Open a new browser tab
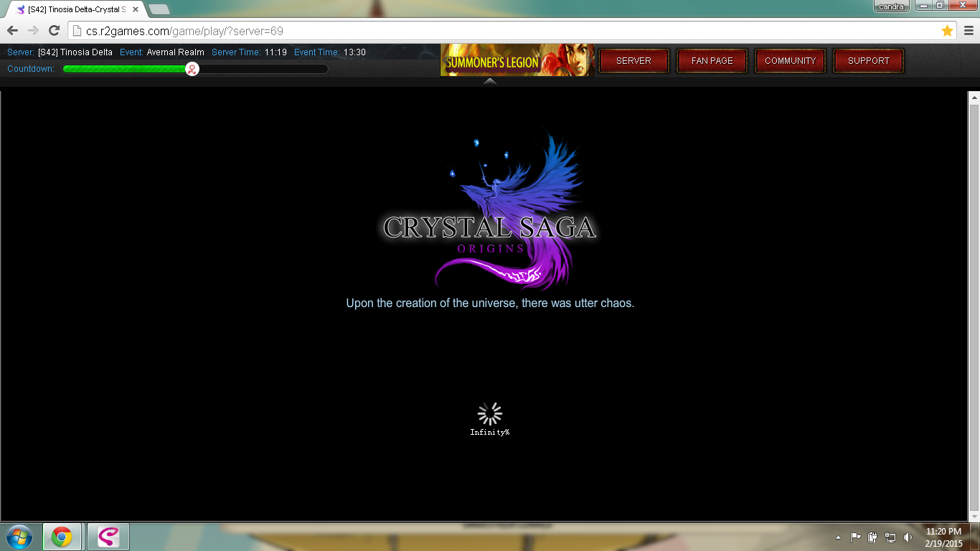This screenshot has height=551, width=980. click(x=159, y=9)
